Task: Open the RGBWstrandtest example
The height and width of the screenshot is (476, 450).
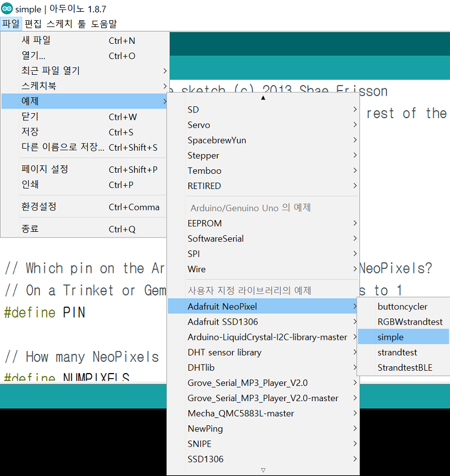Action: pos(403,321)
